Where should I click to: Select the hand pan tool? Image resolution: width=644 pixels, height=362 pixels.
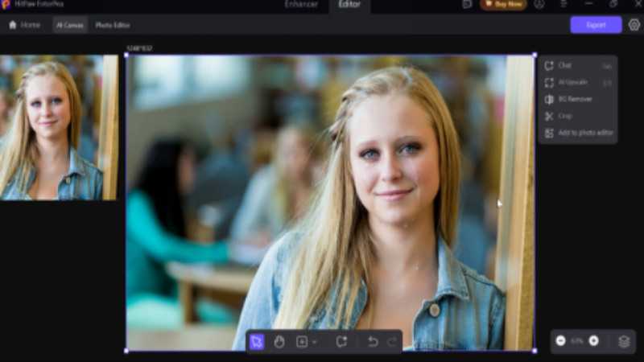click(279, 341)
